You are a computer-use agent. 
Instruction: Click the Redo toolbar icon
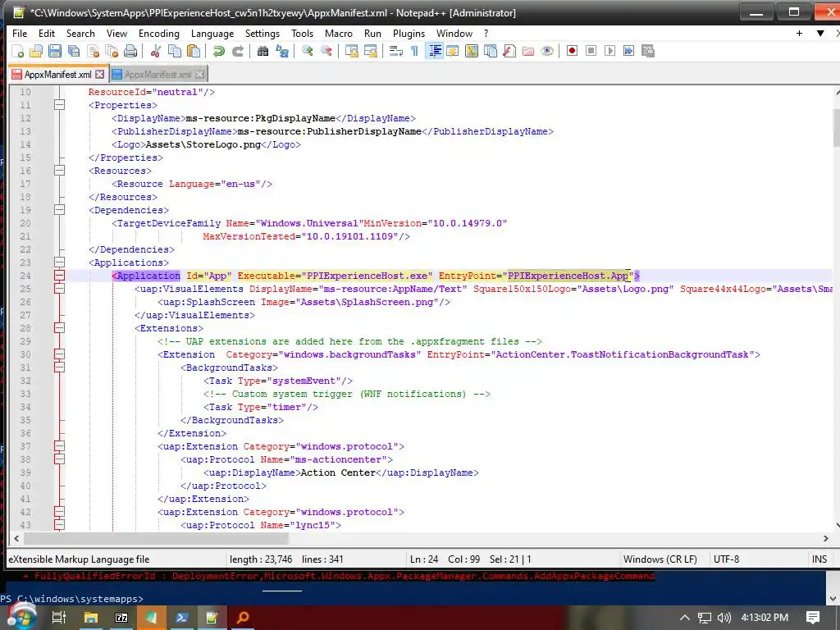click(237, 51)
